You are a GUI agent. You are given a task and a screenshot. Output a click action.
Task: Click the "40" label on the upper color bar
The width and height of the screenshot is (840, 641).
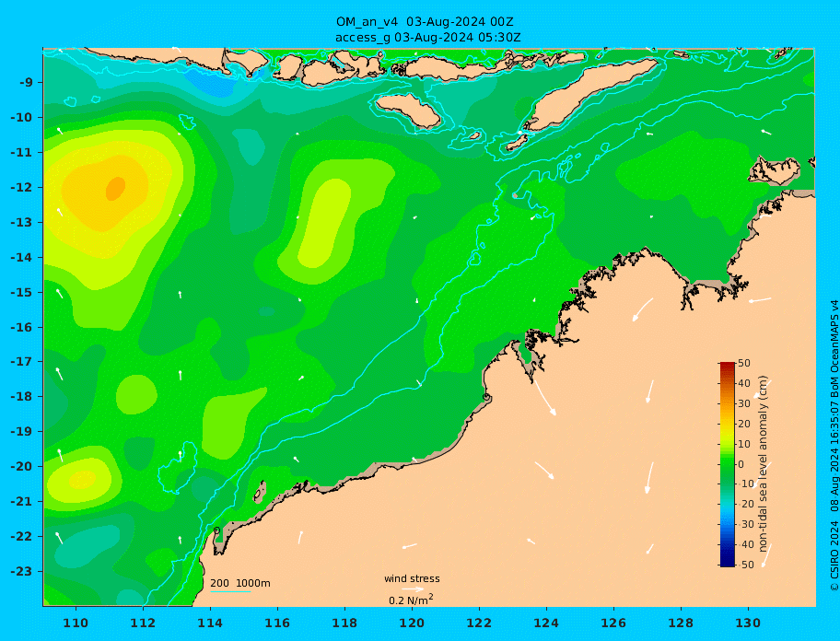click(x=744, y=383)
